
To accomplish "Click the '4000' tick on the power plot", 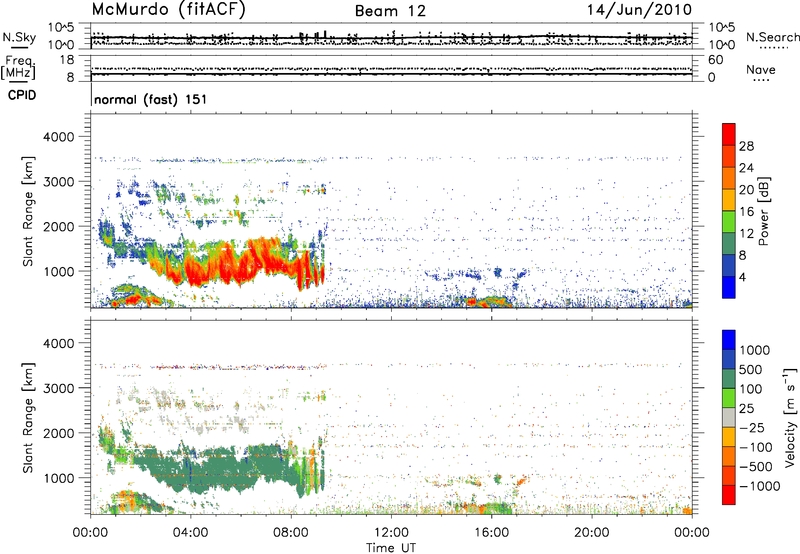I will pos(58,137).
